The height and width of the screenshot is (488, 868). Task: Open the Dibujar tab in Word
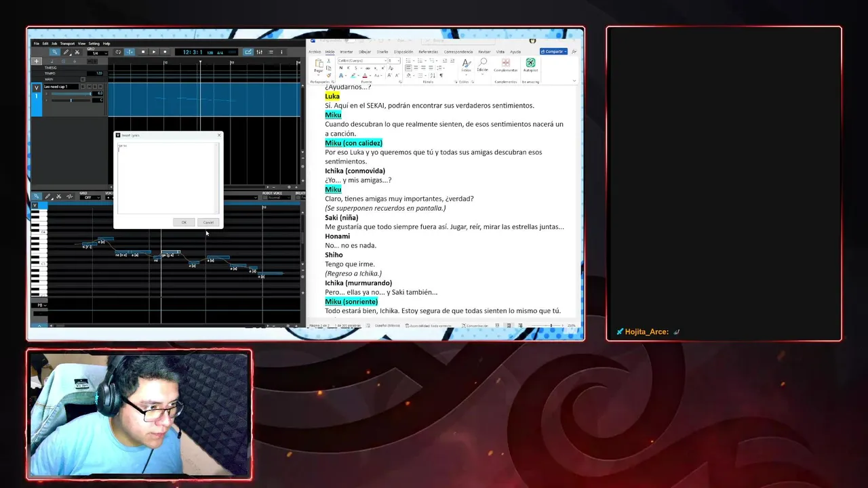tap(365, 52)
